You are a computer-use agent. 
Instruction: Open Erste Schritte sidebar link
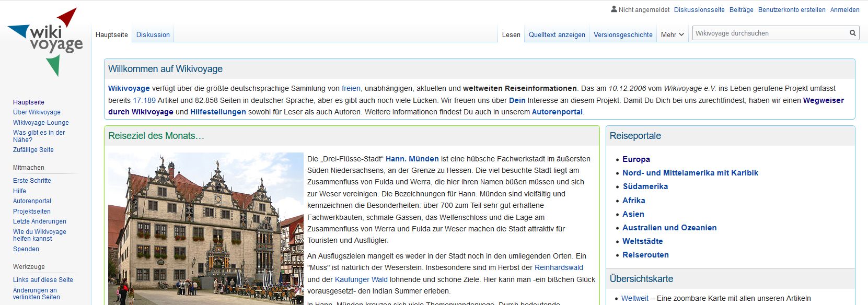coord(32,181)
